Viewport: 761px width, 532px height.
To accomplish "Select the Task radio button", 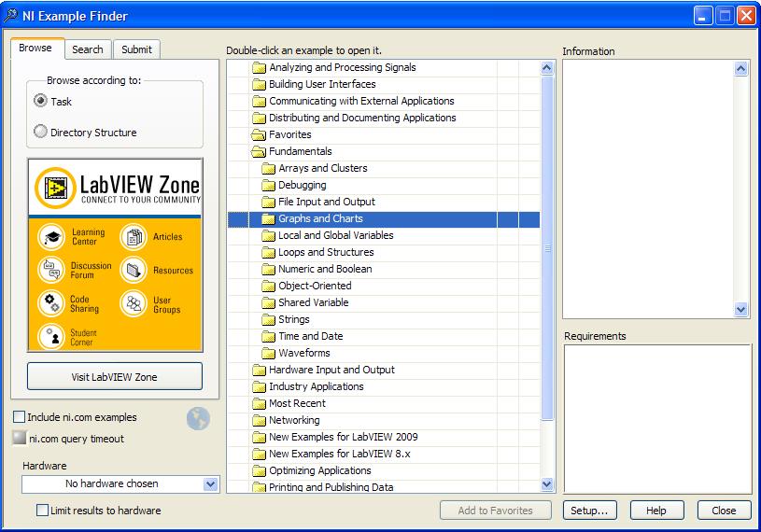I will click(40, 101).
